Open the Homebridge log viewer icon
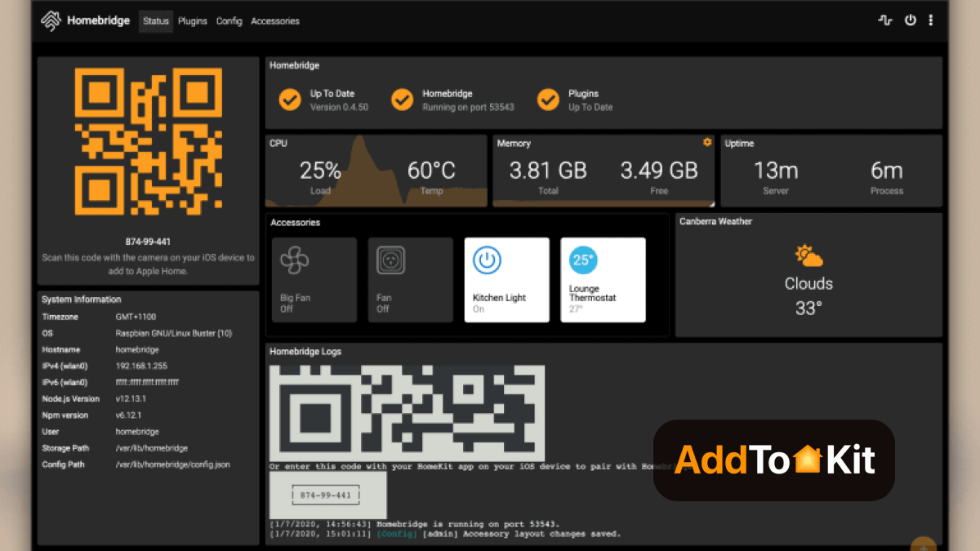Image resolution: width=980 pixels, height=551 pixels. tap(885, 20)
